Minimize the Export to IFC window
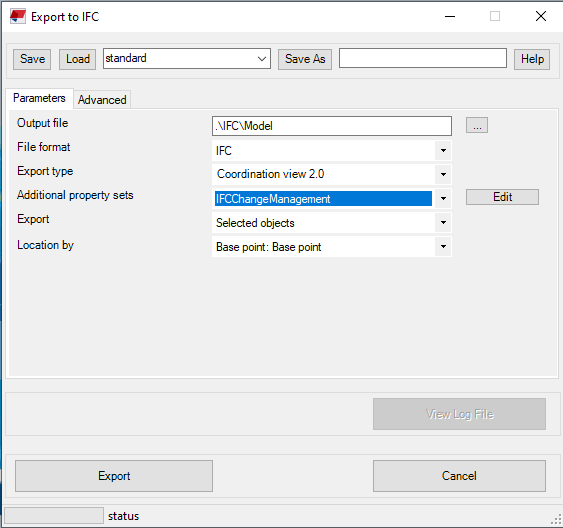This screenshot has width=563, height=528. pyautogui.click(x=450, y=17)
